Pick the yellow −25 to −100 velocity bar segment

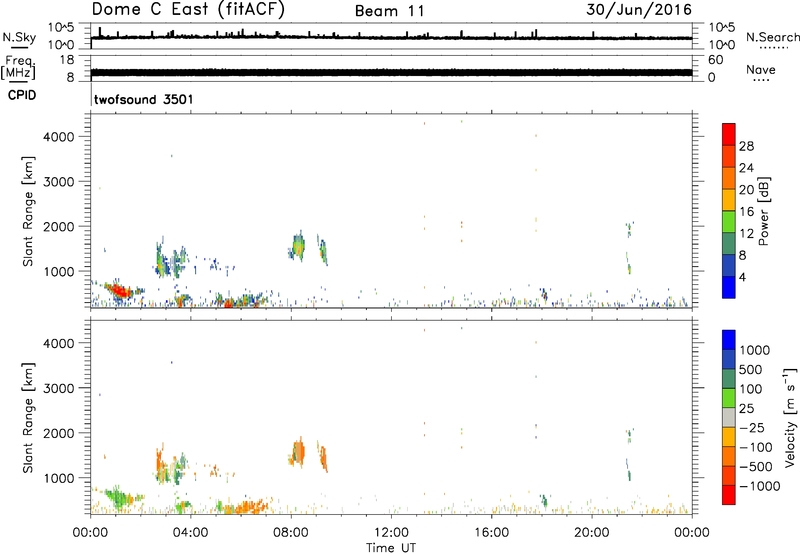click(x=729, y=437)
